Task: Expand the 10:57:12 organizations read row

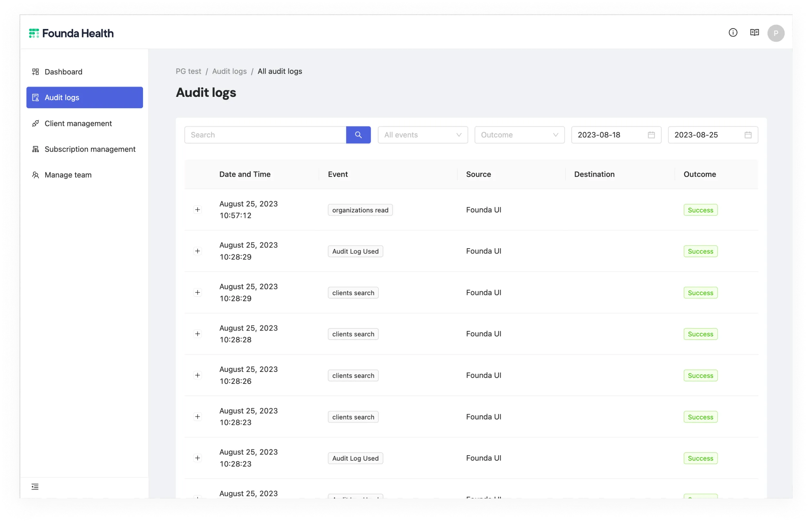Action: point(197,210)
